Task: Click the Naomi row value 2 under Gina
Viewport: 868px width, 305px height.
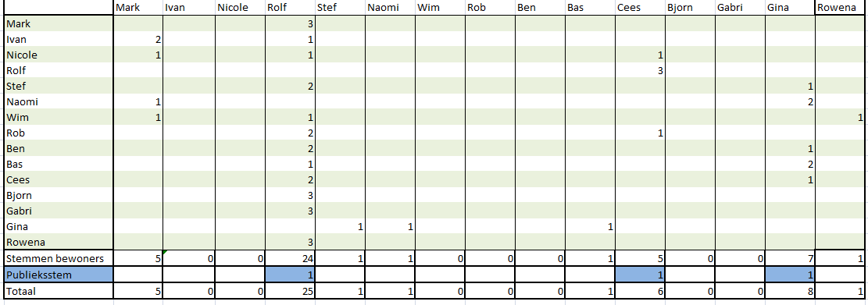Action: click(x=790, y=101)
